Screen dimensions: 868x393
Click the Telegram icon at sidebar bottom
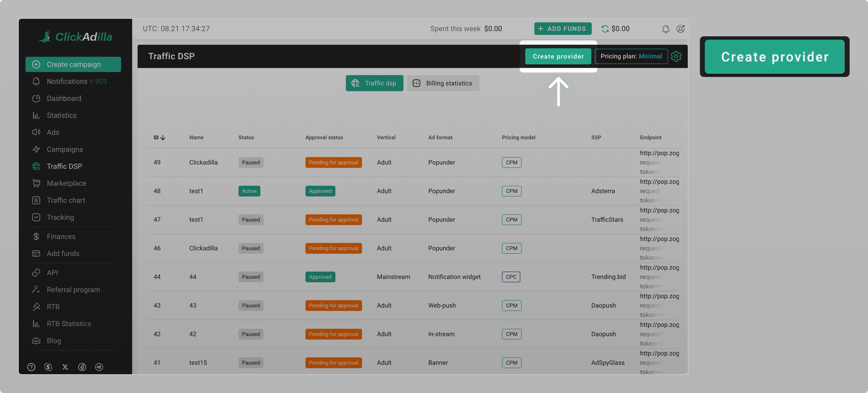99,367
